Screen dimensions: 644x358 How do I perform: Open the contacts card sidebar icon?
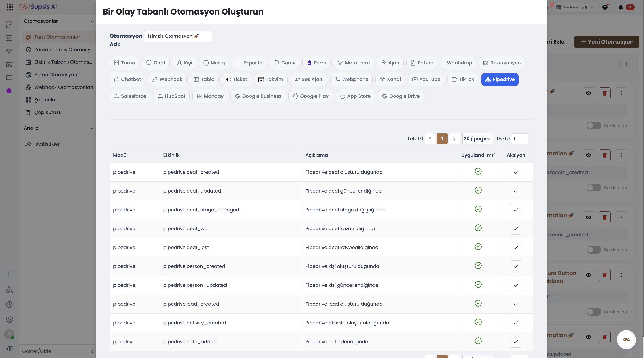click(x=9, y=38)
